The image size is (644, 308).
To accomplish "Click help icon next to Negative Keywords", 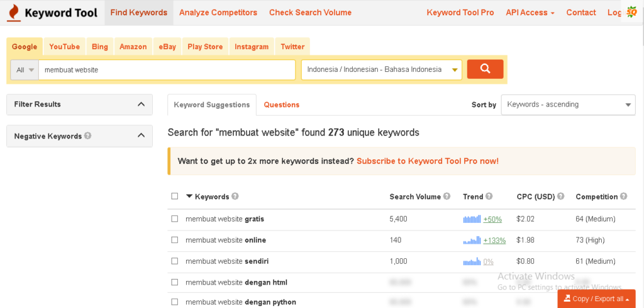I will [x=88, y=135].
